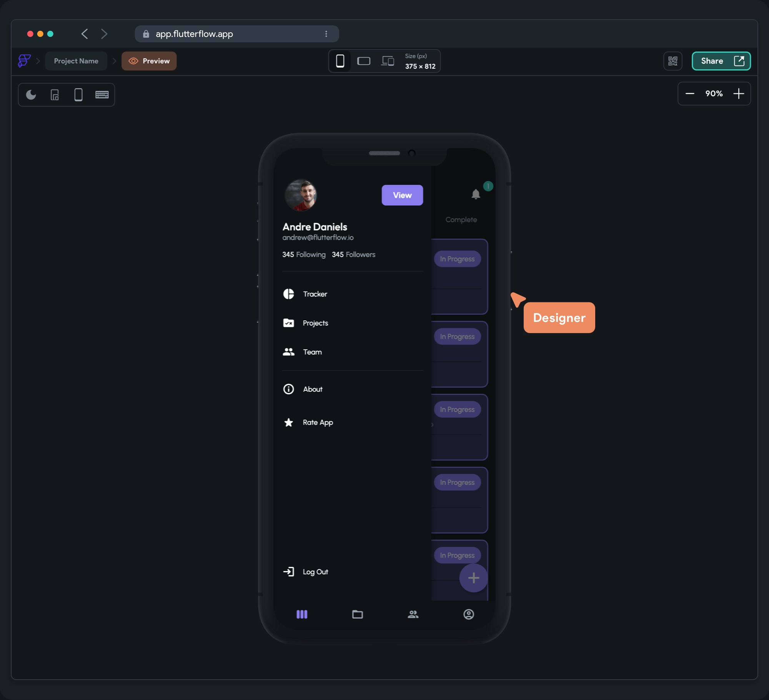Image resolution: width=769 pixels, height=700 pixels.
Task: Click FlutterFlow logo icon
Action: point(24,61)
